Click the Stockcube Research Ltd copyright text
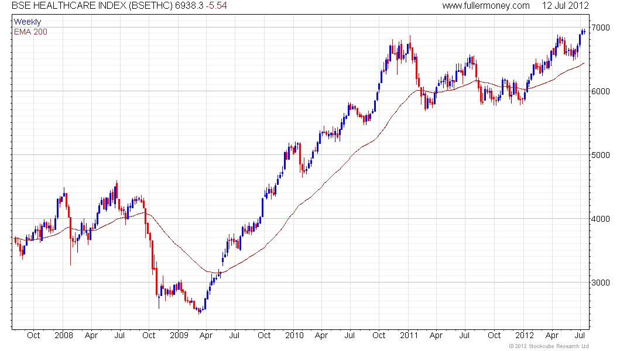Image resolution: width=644 pixels, height=351 pixels. (549, 346)
